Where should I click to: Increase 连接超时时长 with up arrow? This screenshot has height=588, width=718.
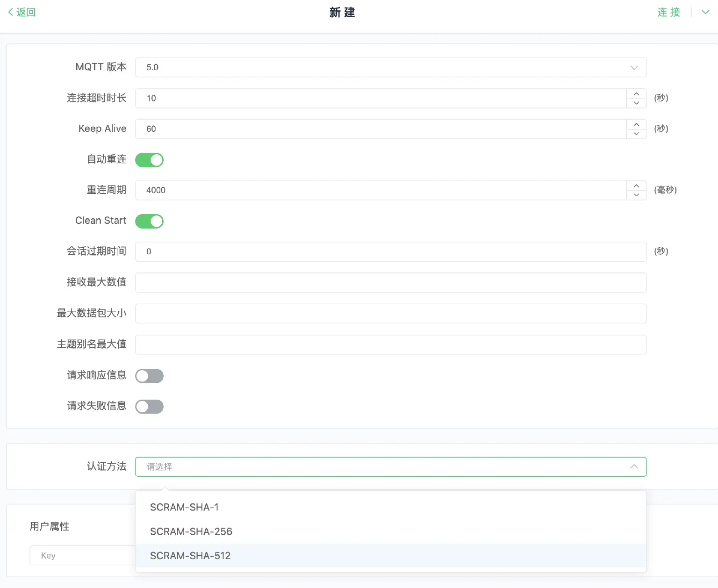click(636, 94)
